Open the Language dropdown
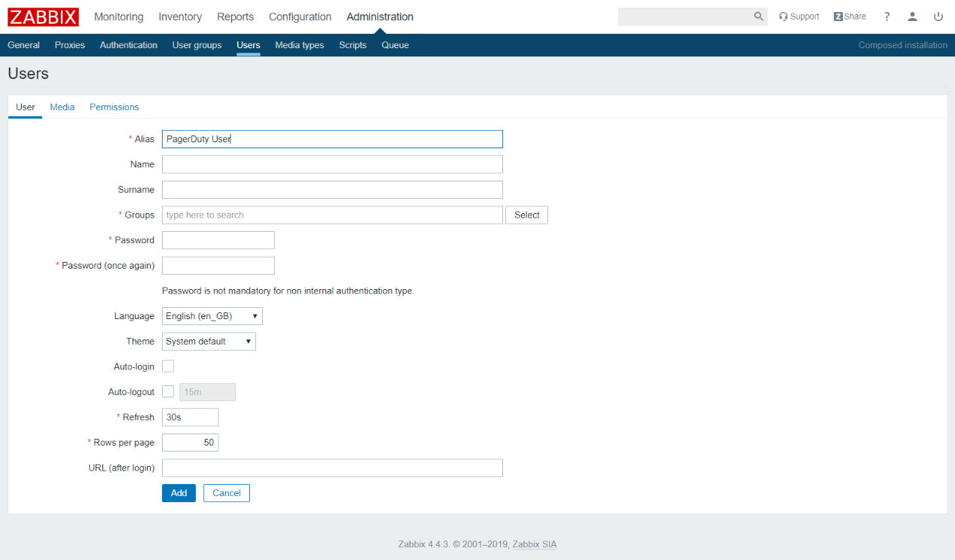Viewport: 955px width, 560px height. 212,316
